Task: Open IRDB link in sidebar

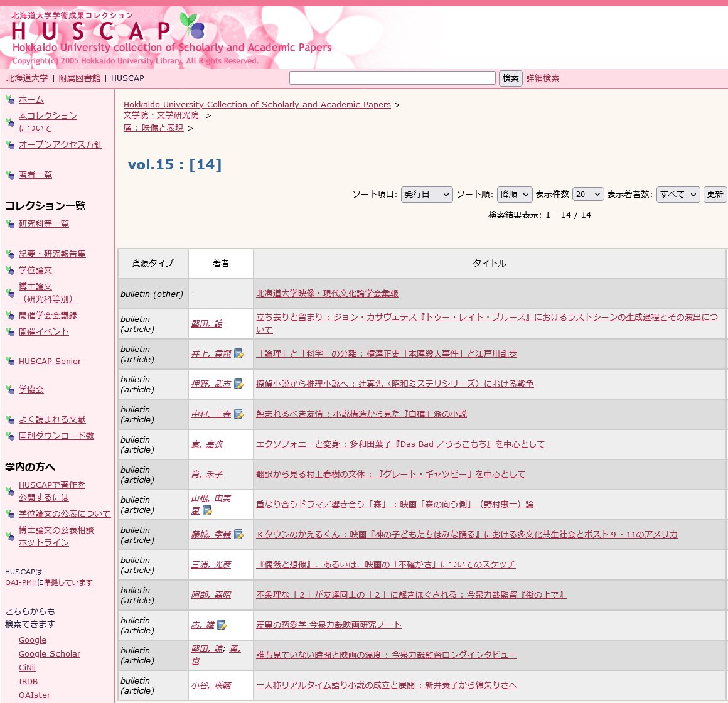Action: point(28,681)
